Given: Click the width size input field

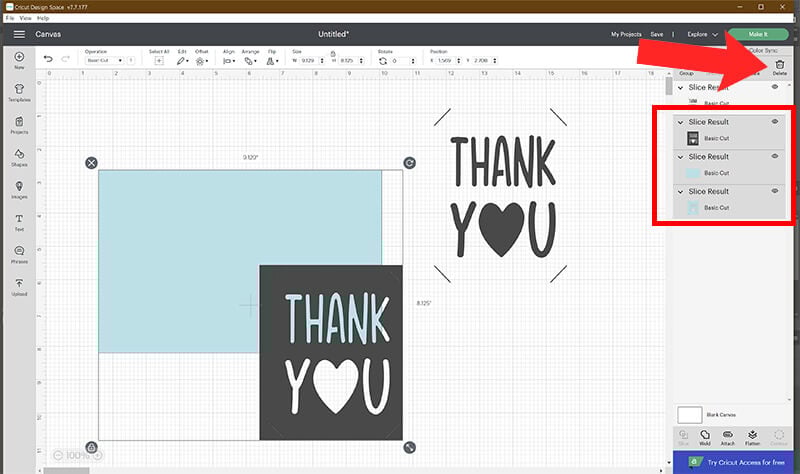Looking at the screenshot, I should tap(309, 61).
